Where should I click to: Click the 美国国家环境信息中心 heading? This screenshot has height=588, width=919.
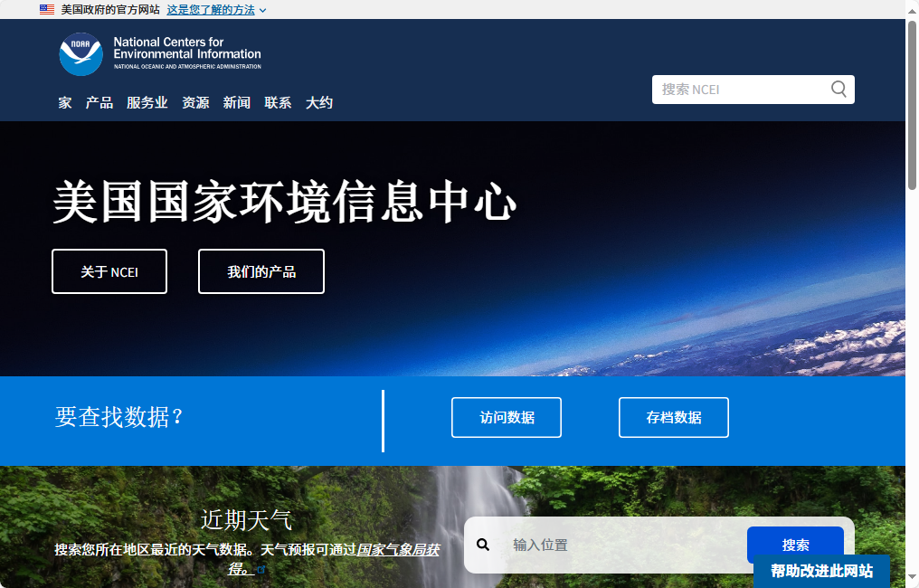click(285, 201)
